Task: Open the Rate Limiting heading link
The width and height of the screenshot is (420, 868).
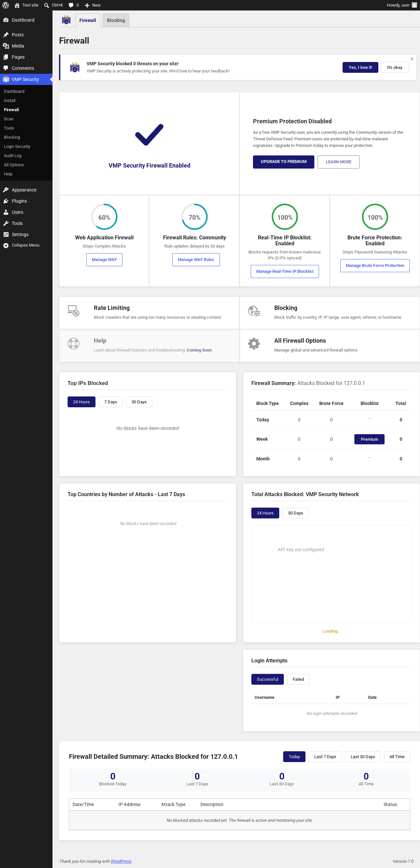Action: pos(112,308)
